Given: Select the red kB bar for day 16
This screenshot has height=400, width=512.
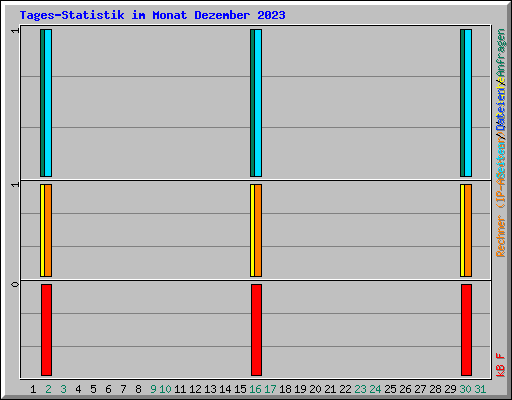Looking at the screenshot, I should 256,330.
